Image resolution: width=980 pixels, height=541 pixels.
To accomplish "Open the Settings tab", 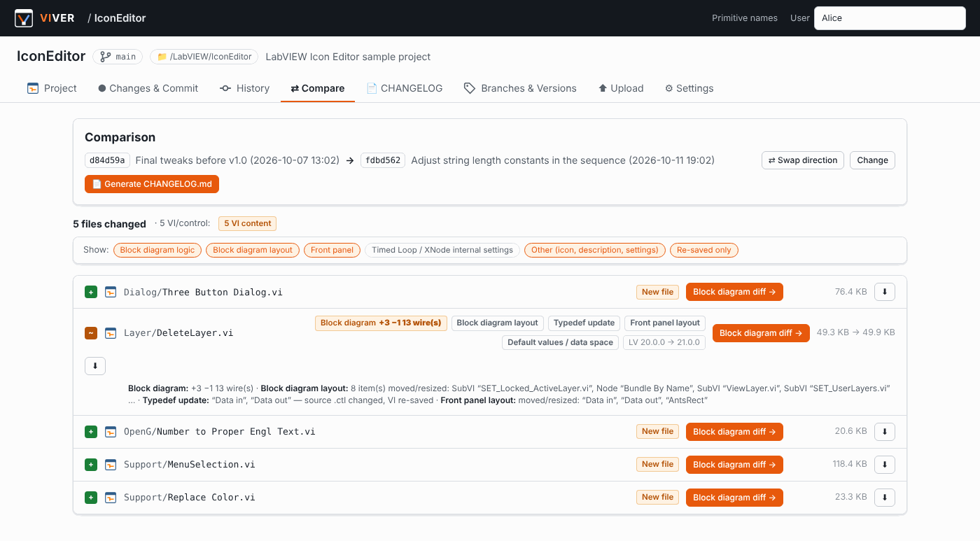I will tap(689, 88).
